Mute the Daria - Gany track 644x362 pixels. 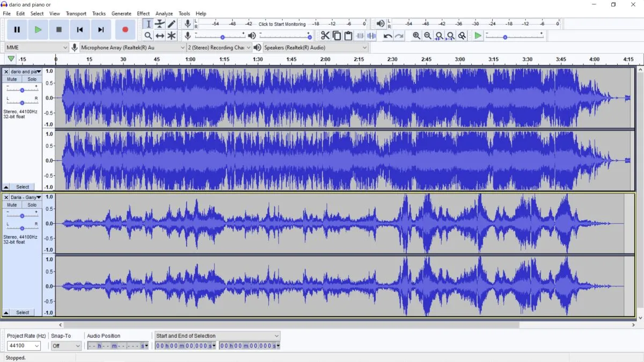(x=12, y=205)
